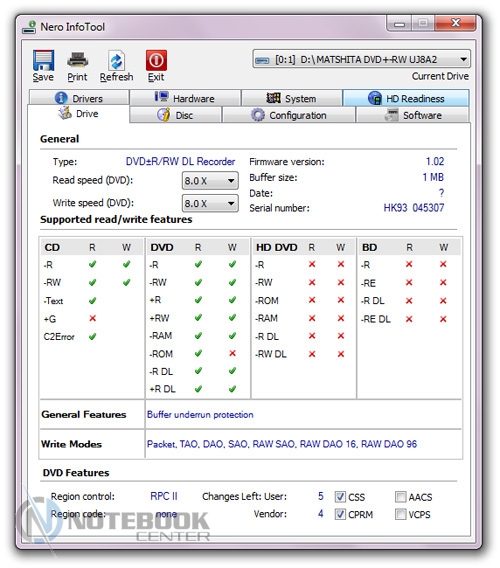The height and width of the screenshot is (568, 500).
Task: Click the Save button label
Action: click(x=43, y=77)
